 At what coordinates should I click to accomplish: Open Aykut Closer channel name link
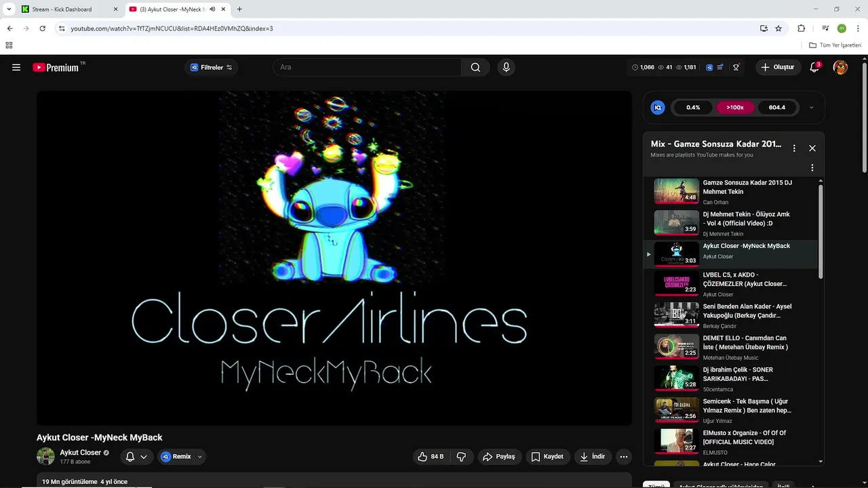[x=80, y=452]
